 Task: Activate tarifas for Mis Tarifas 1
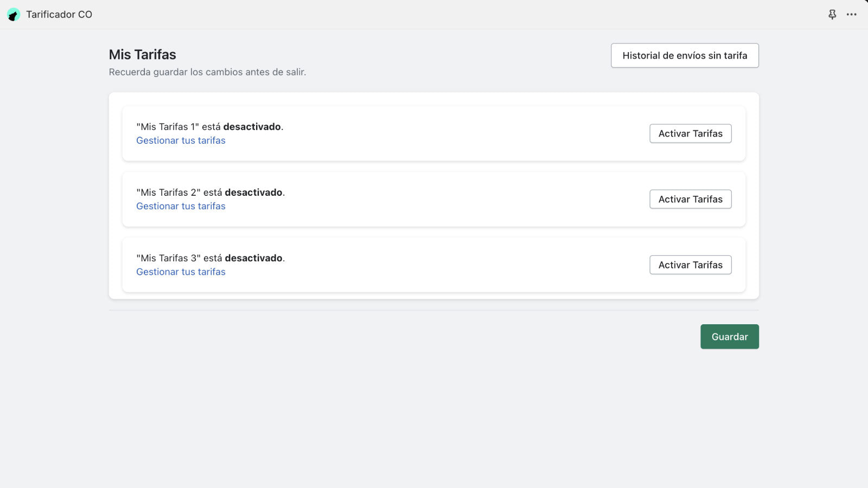pos(691,133)
